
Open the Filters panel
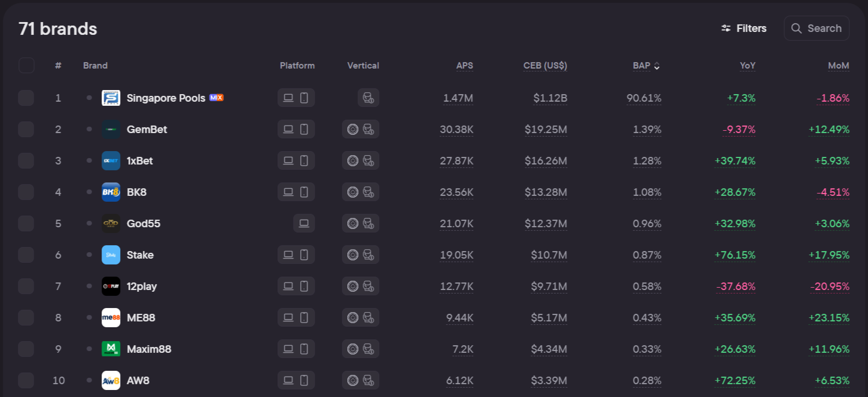[744, 28]
